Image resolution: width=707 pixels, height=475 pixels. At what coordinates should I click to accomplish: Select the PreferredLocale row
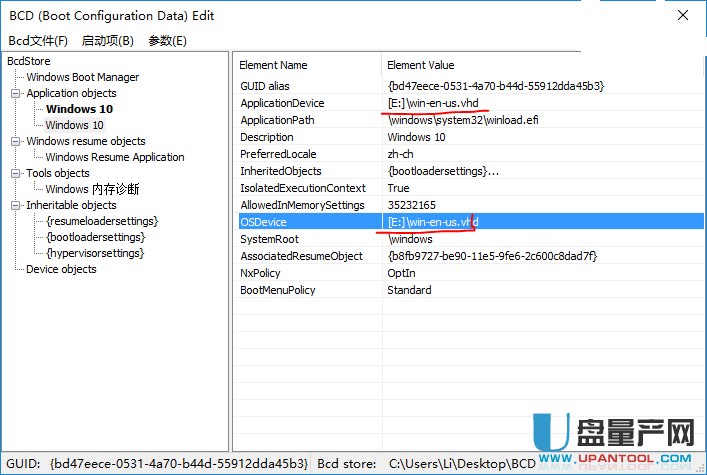click(278, 154)
